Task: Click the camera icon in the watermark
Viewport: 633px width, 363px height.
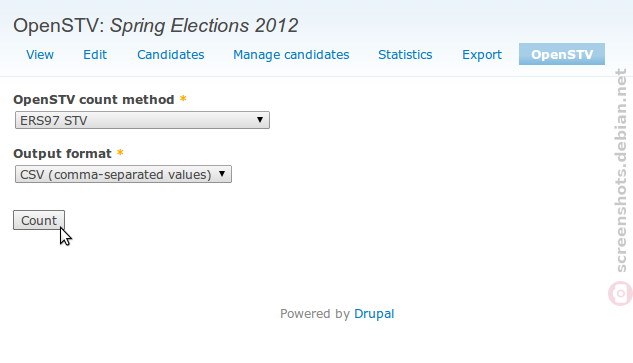Action: click(620, 294)
